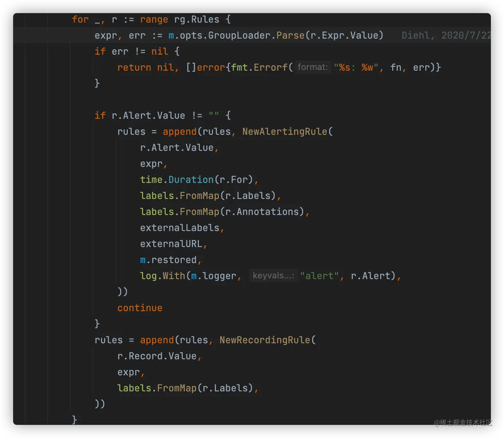Click the "externalURL" argument
Viewport: 504px width, 438px height.
tap(171, 244)
